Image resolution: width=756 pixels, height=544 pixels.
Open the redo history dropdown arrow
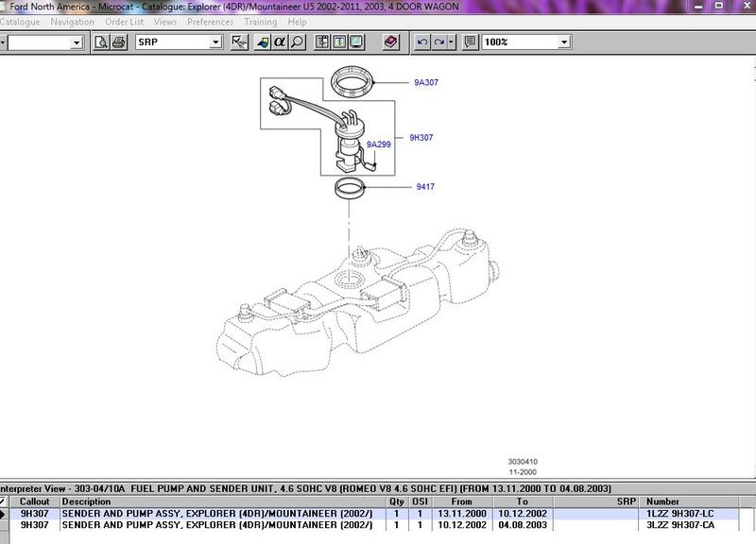click(451, 42)
